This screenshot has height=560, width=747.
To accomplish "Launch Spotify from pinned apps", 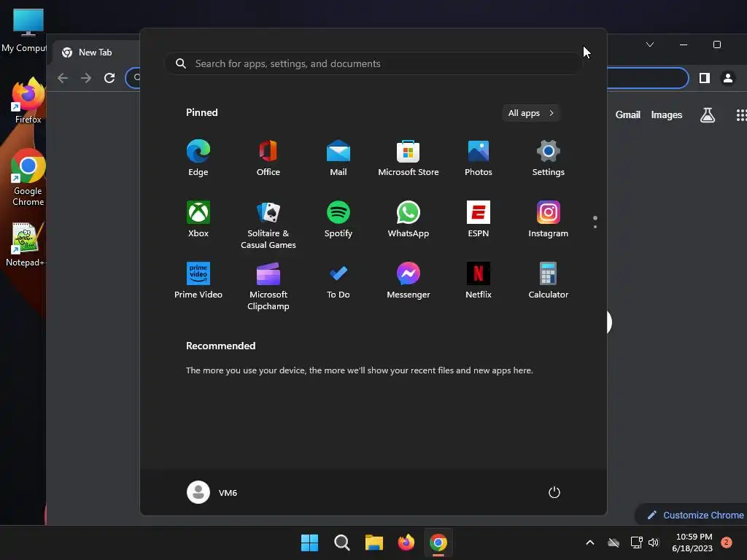I will pyautogui.click(x=338, y=219).
